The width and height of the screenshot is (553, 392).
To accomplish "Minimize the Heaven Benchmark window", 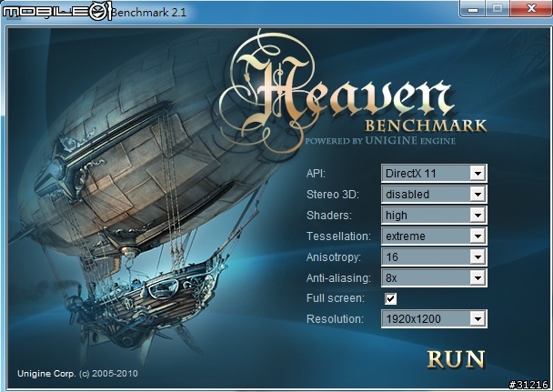I will coord(473,8).
